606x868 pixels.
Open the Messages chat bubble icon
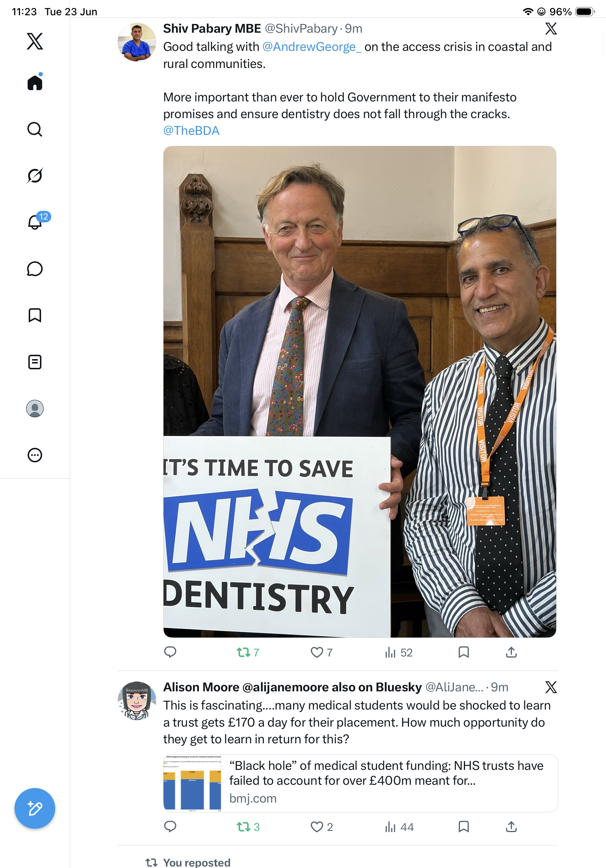tap(35, 269)
